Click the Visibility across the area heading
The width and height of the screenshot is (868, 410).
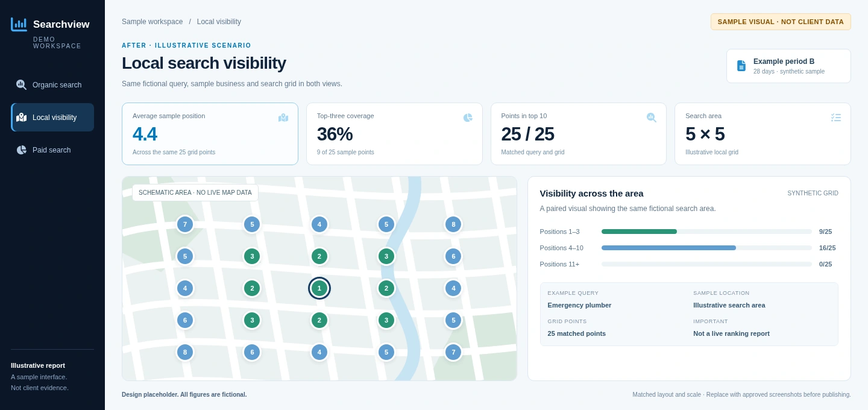click(591, 194)
